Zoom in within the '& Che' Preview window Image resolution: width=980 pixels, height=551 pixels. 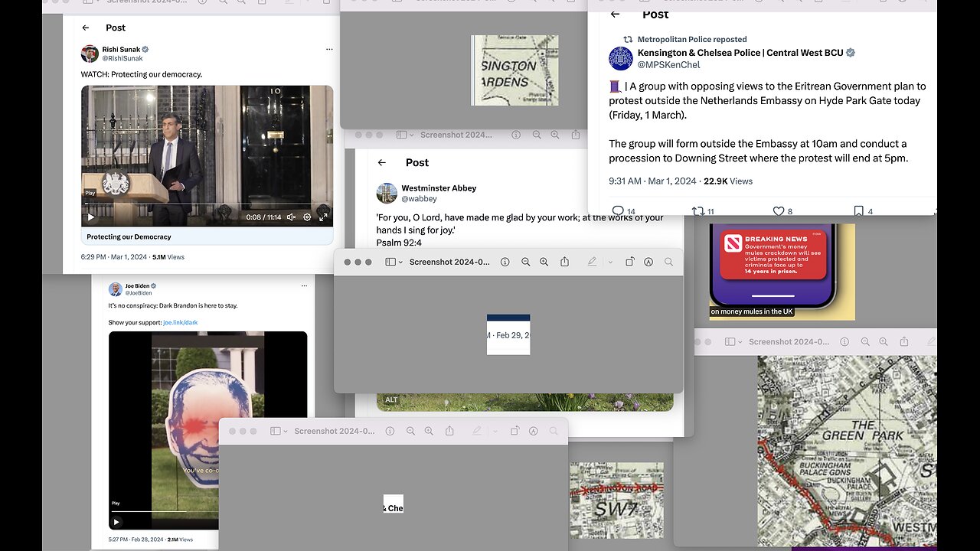pyautogui.click(x=430, y=432)
